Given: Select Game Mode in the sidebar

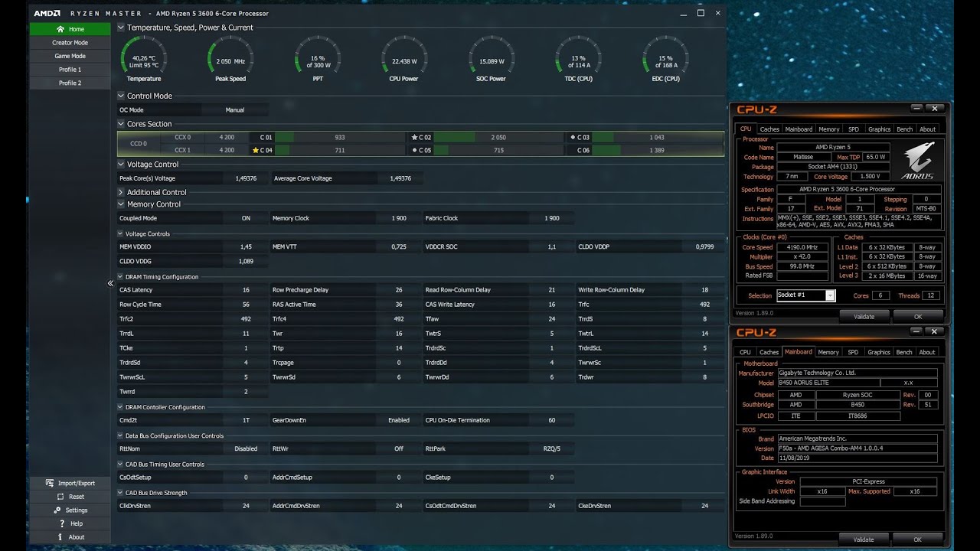Looking at the screenshot, I should (x=70, y=56).
